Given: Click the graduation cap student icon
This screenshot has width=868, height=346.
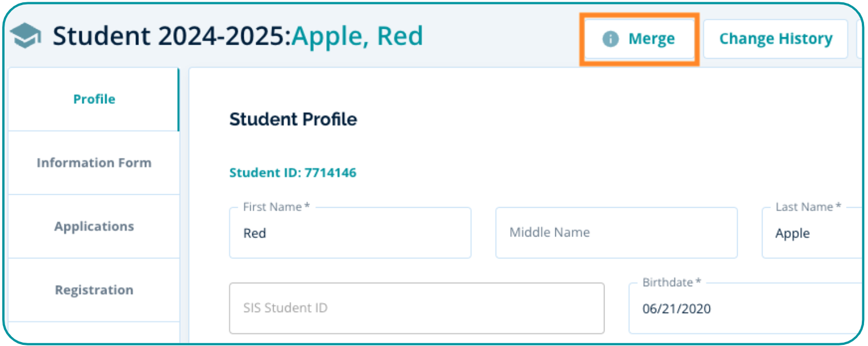Looking at the screenshot, I should pos(25,37).
